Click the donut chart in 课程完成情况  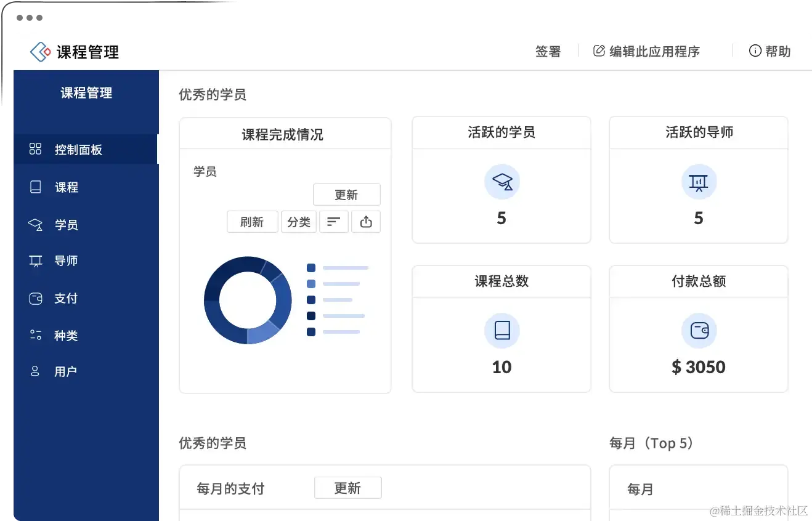point(248,300)
